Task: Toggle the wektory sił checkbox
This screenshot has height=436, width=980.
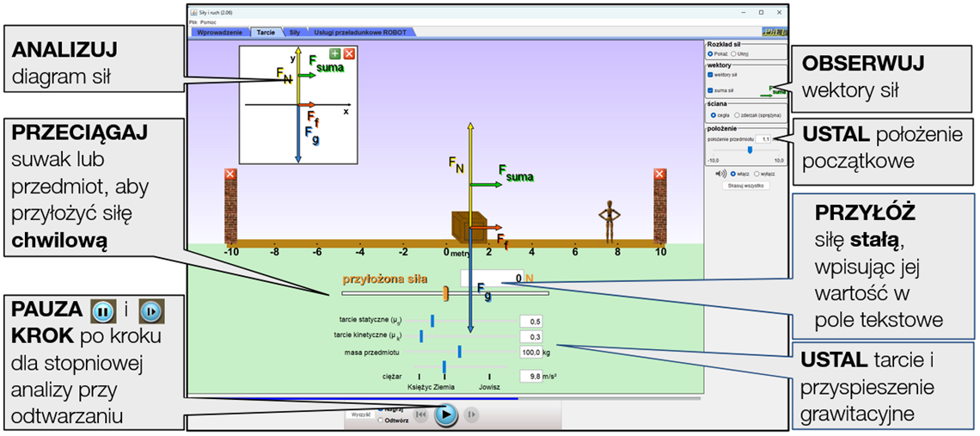Action: [710, 75]
